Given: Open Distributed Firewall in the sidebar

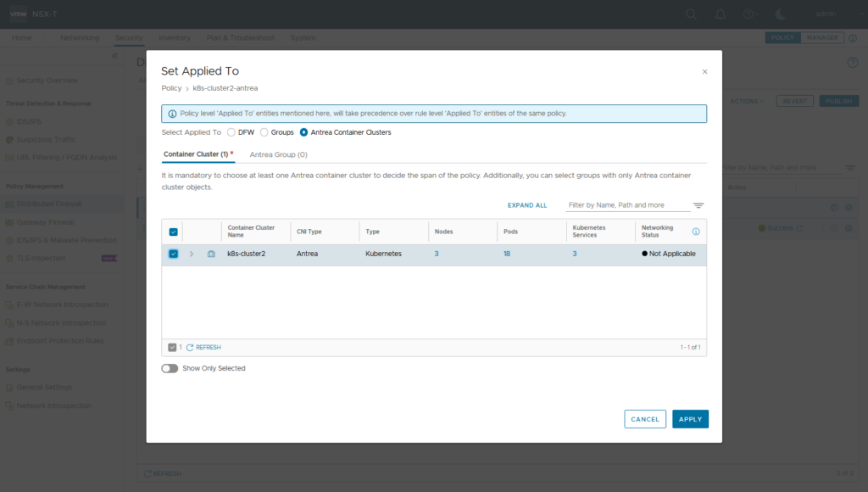Looking at the screenshot, I should tap(48, 204).
